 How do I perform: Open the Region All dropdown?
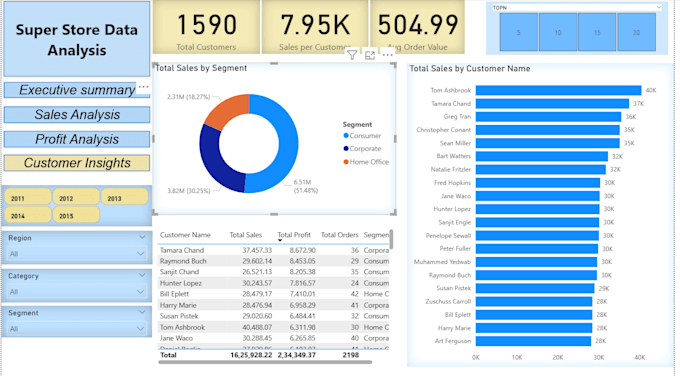[x=76, y=254]
